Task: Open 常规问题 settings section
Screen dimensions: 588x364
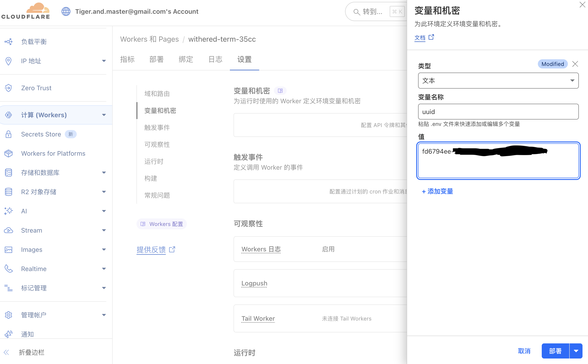Action: [157, 195]
